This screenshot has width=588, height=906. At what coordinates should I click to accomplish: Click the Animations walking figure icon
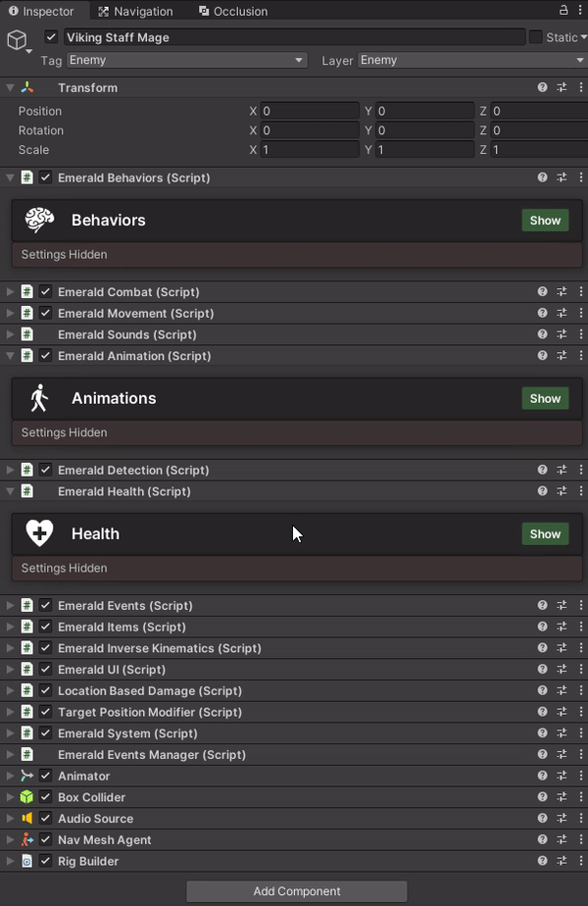[38, 398]
